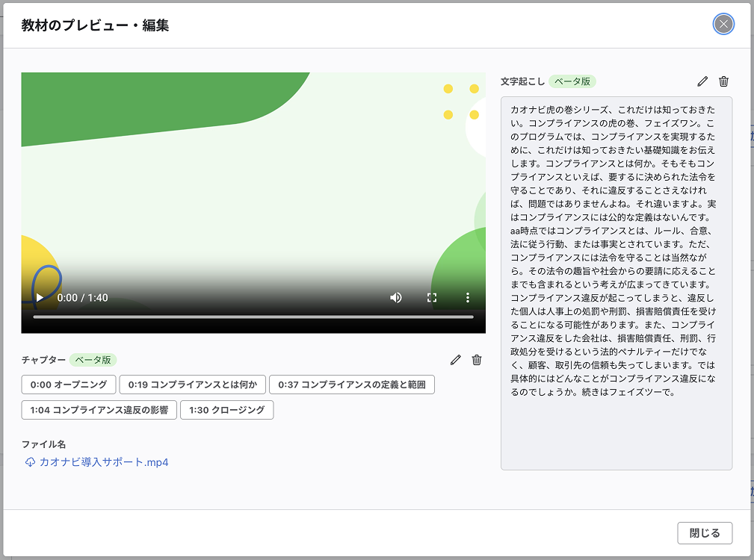Open the コンプライアンスの定義と範囲 chapter
Image resolution: width=754 pixels, height=560 pixels.
[x=352, y=385]
